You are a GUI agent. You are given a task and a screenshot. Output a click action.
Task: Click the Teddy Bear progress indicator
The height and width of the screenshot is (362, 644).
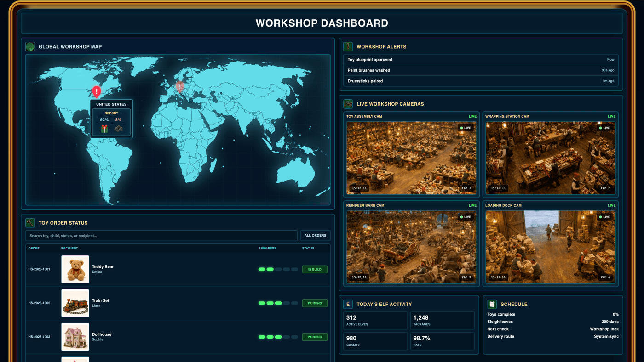pyautogui.click(x=278, y=269)
